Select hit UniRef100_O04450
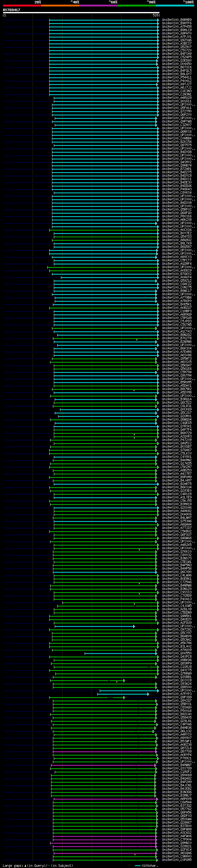197x868 pixels. tap(177, 64)
